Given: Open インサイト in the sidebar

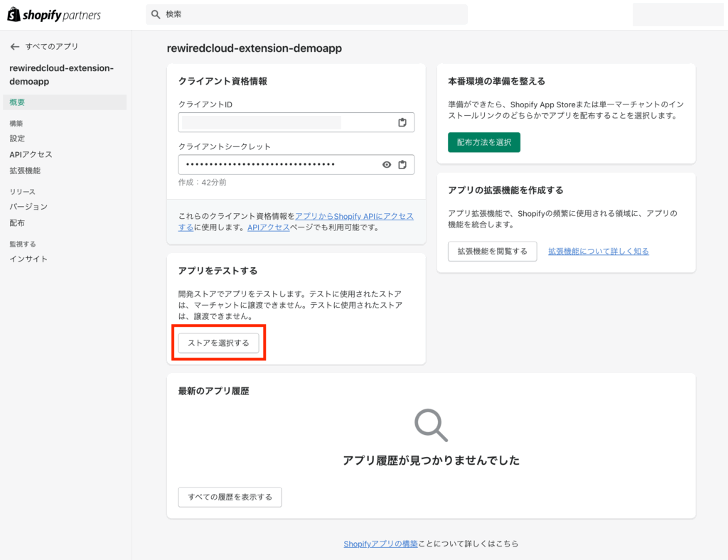Looking at the screenshot, I should (28, 259).
